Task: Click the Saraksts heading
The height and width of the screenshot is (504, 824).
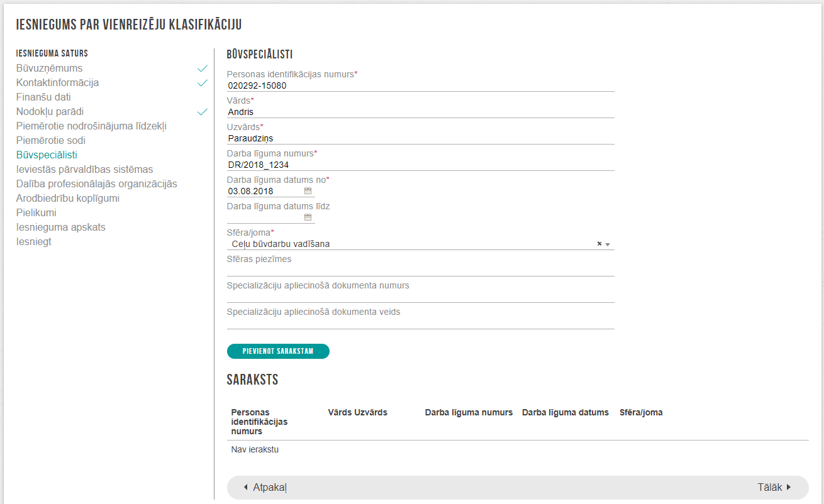Action: (x=252, y=380)
